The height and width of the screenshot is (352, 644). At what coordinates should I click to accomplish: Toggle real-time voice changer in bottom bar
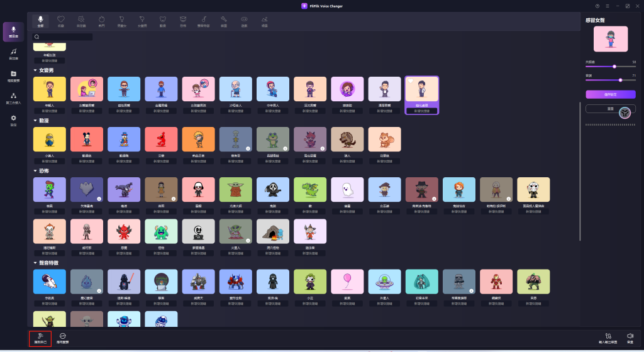coord(62,338)
